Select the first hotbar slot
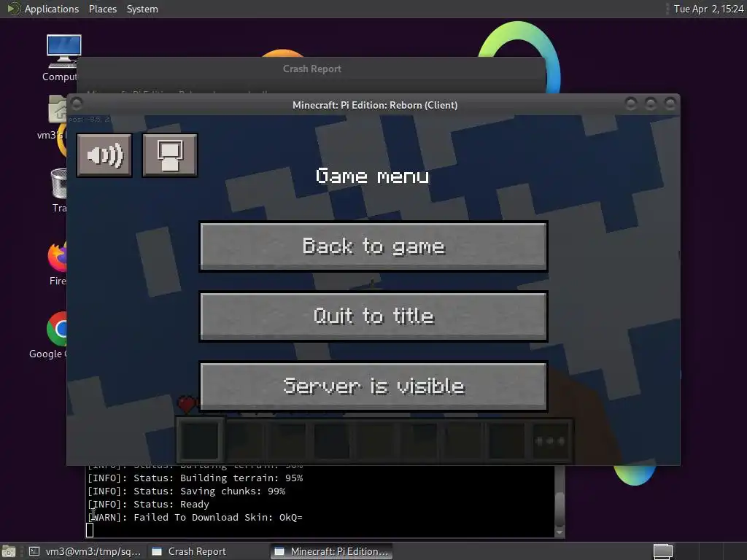This screenshot has width=747, height=560. click(200, 441)
